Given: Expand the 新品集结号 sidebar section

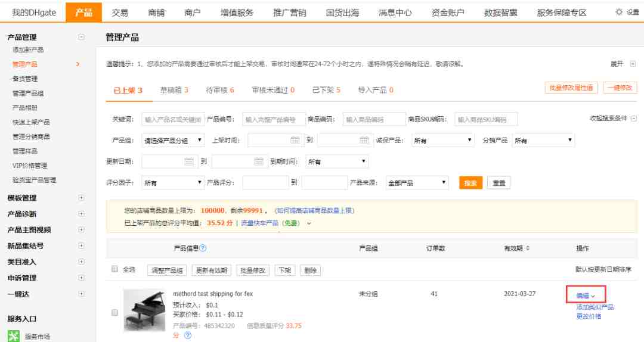Looking at the screenshot, I should click(x=81, y=246).
